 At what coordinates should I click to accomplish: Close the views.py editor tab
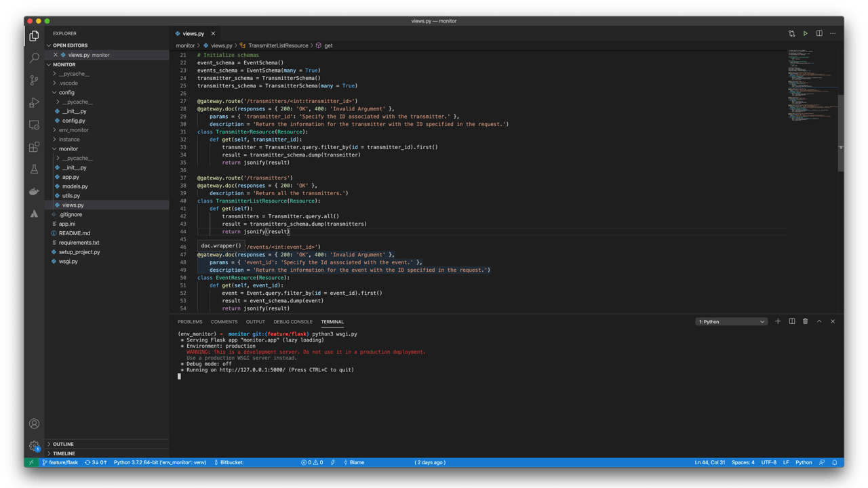pyautogui.click(x=213, y=33)
